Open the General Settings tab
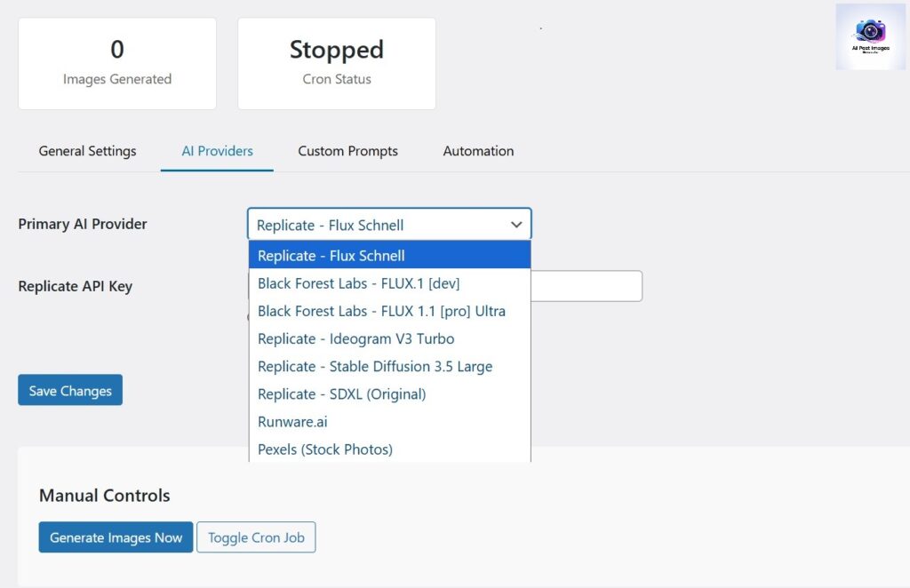The width and height of the screenshot is (910, 588). [88, 151]
